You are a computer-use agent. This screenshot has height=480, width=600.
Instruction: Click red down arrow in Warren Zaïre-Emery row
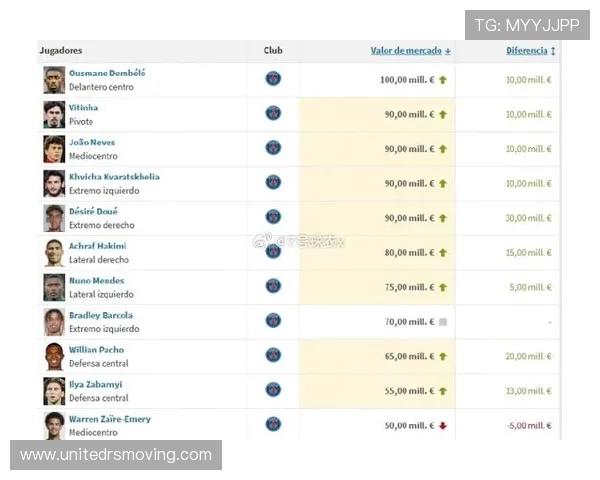point(442,426)
